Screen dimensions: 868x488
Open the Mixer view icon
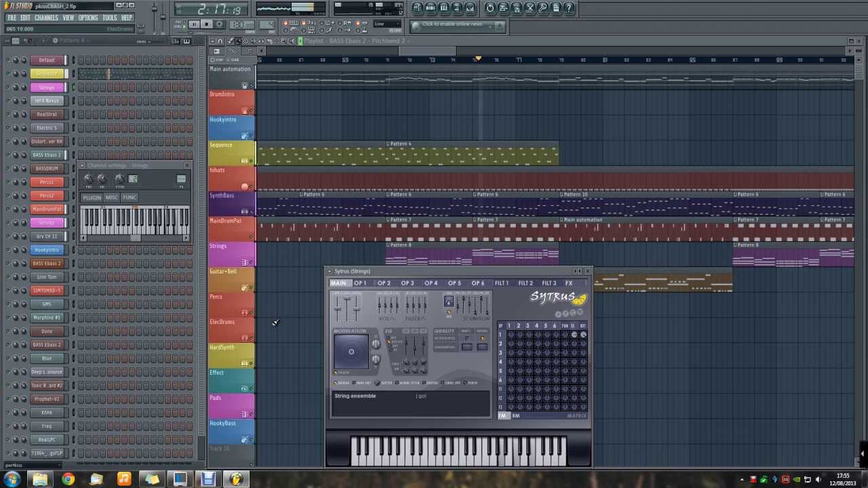(x=471, y=8)
